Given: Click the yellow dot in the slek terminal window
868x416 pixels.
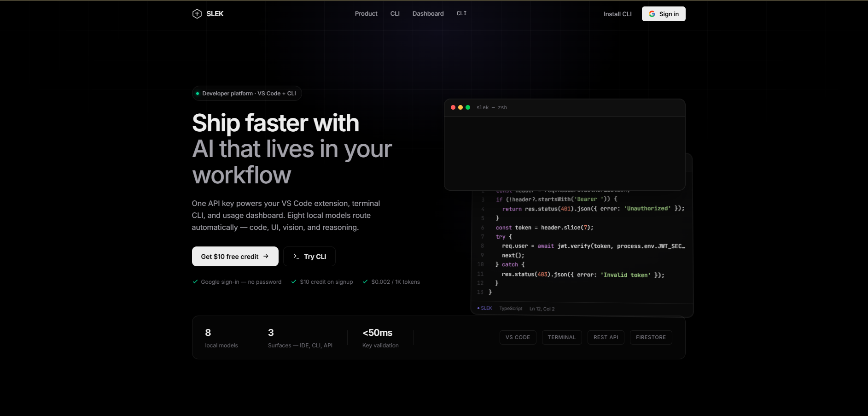Looking at the screenshot, I should (x=460, y=107).
